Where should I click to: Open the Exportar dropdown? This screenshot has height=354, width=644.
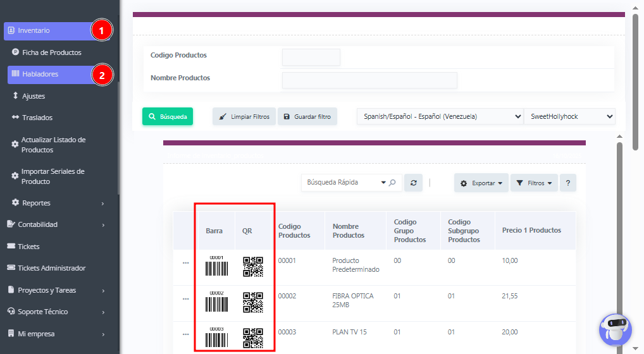(x=481, y=183)
